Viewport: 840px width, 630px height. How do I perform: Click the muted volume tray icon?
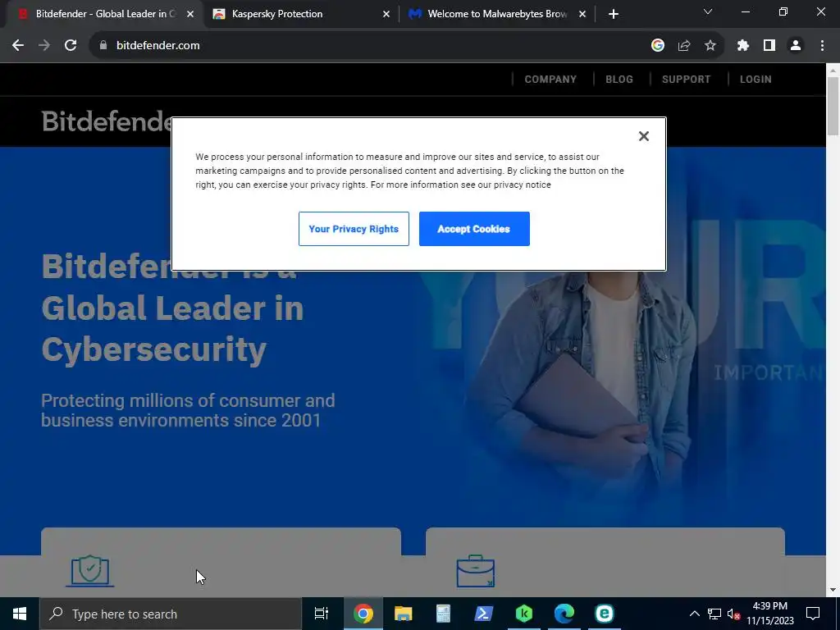pos(733,614)
